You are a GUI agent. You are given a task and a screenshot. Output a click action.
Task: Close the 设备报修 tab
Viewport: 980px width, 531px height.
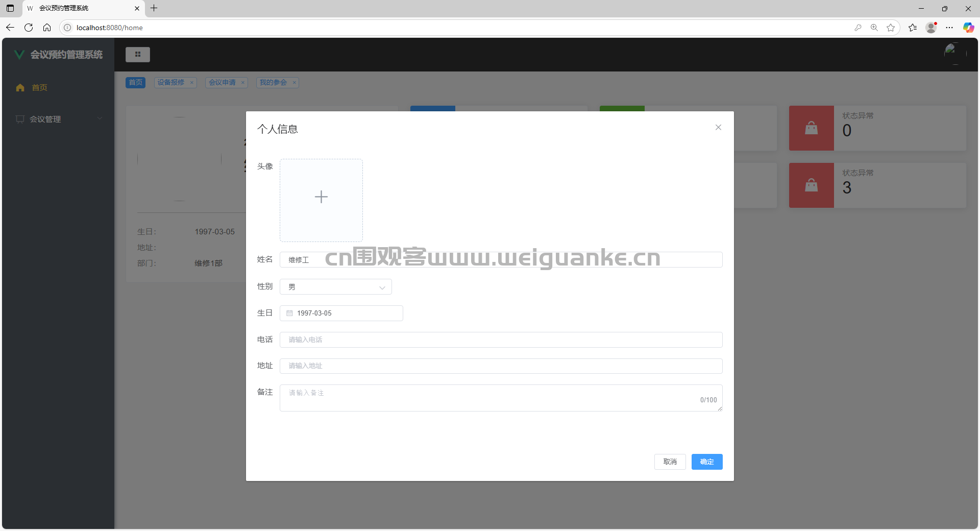pos(192,83)
